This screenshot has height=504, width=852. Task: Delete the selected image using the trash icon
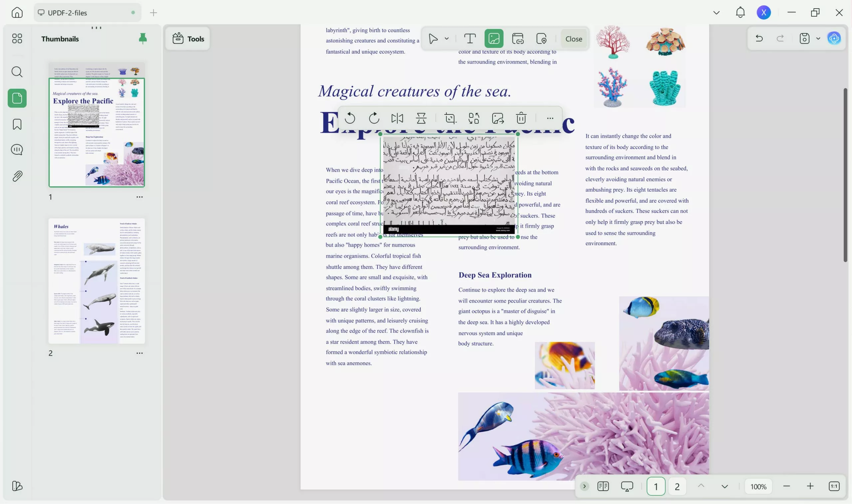(x=521, y=118)
